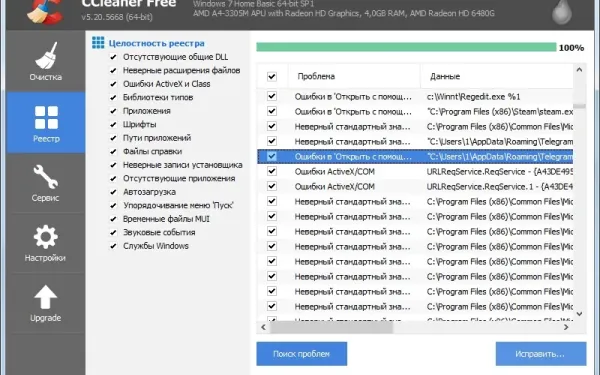This screenshot has height=375, width=600.
Task: Open the Очистка (Cleaner) section
Action: click(46, 61)
